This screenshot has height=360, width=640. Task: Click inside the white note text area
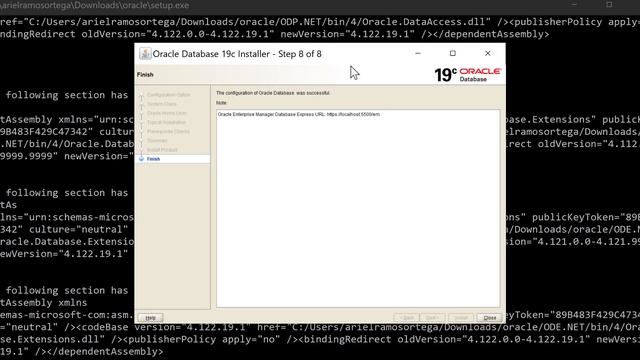pyautogui.click(x=358, y=208)
